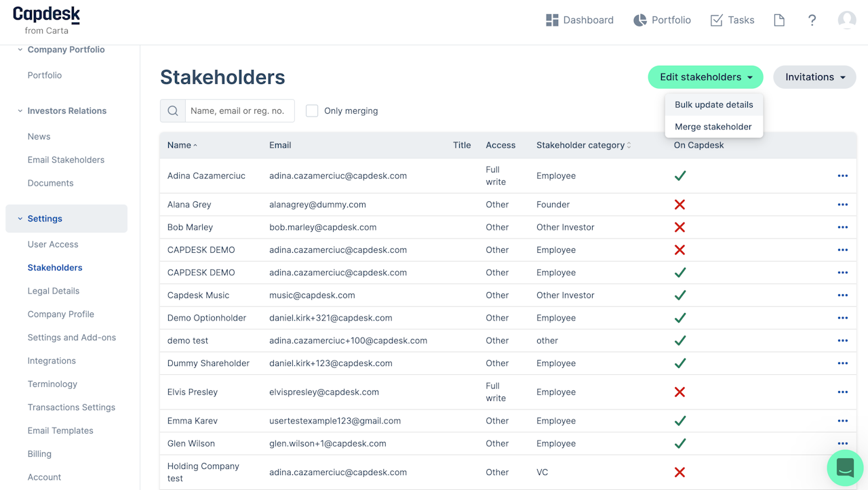Screen dimensions: 868x490
Task: Enable the Only merging checkbox
Action: 312,111
